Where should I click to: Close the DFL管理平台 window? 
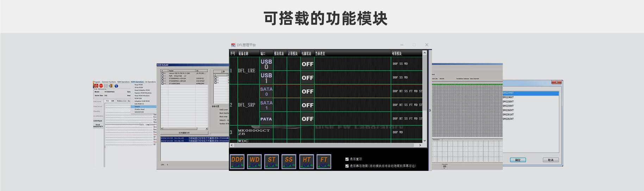(427, 45)
